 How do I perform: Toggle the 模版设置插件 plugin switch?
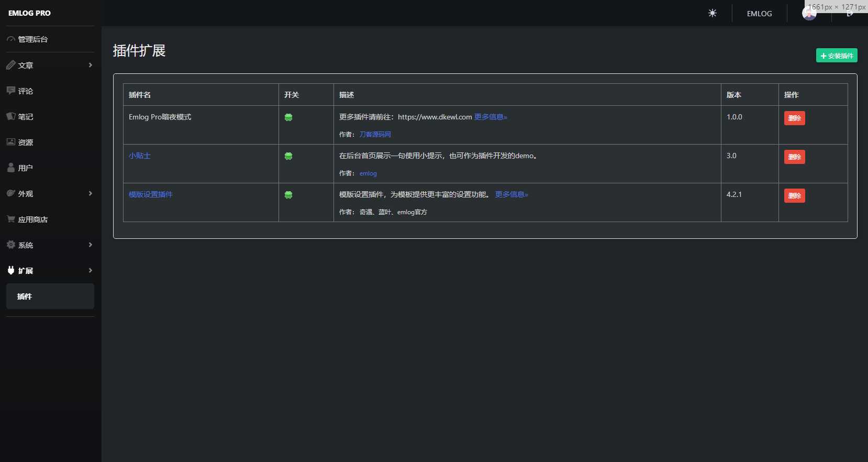coord(288,195)
